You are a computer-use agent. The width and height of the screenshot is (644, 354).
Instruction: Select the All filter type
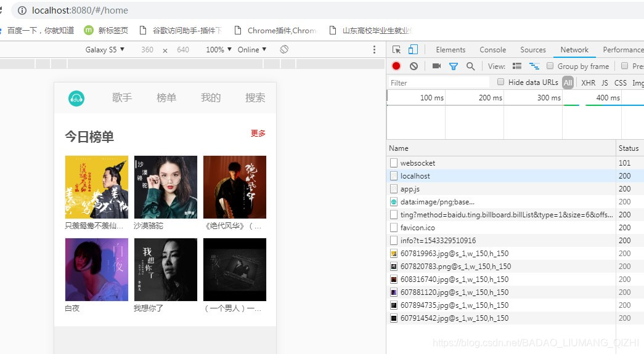click(x=568, y=82)
